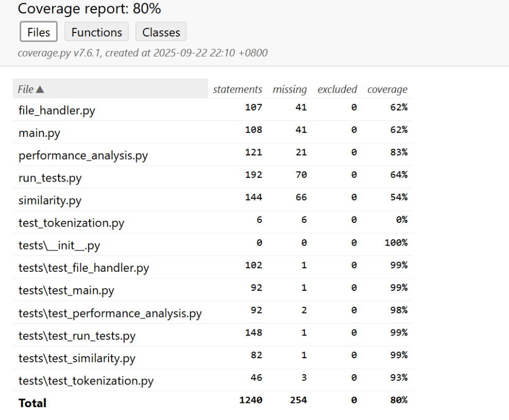Switch to the Functions tab
The width and height of the screenshot is (509, 420).
[x=97, y=32]
